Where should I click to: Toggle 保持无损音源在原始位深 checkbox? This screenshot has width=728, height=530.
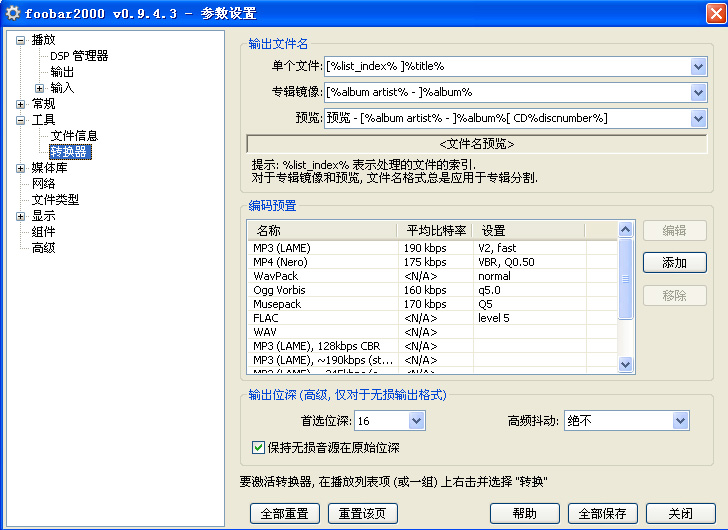click(258, 447)
